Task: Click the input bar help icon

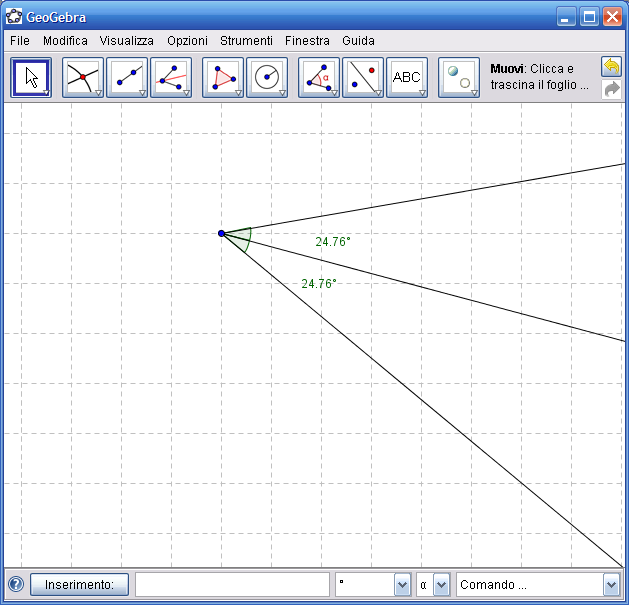Action: pyautogui.click(x=16, y=584)
